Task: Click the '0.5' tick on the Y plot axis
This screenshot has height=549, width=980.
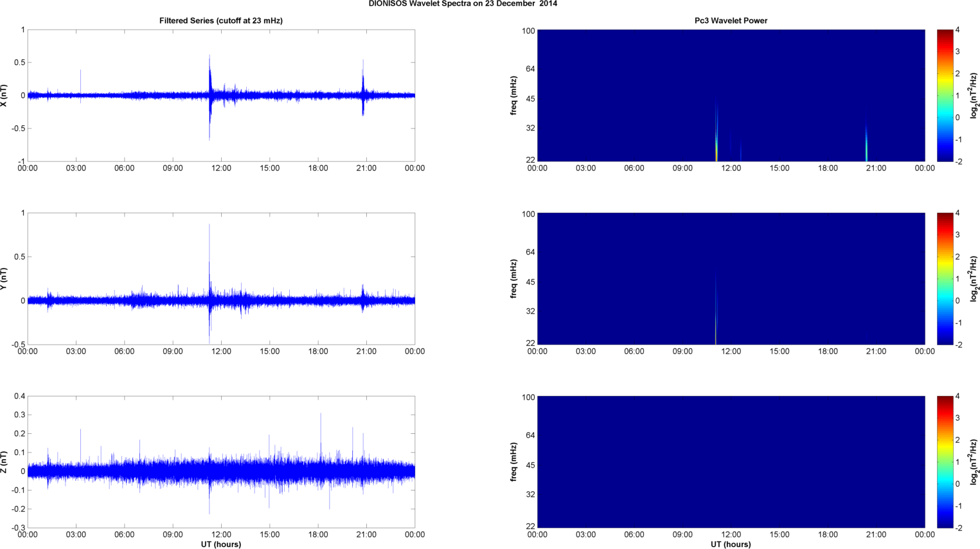Action: click(19, 256)
